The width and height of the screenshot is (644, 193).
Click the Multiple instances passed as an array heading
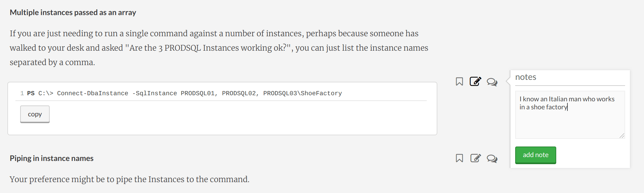click(x=73, y=13)
